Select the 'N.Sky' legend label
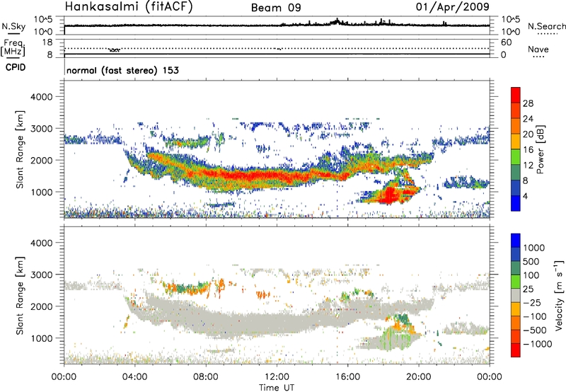The image size is (566, 392). tap(13, 26)
